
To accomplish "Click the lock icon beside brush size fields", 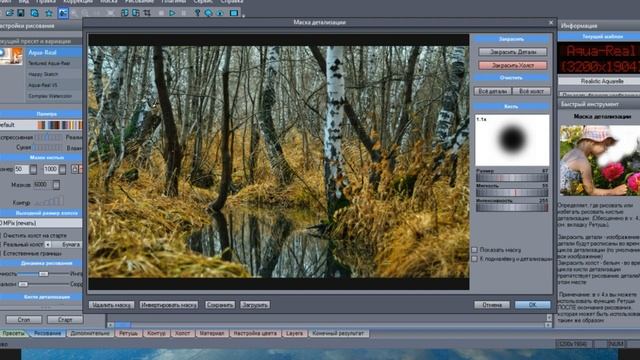I will pyautogui.click(x=75, y=169).
